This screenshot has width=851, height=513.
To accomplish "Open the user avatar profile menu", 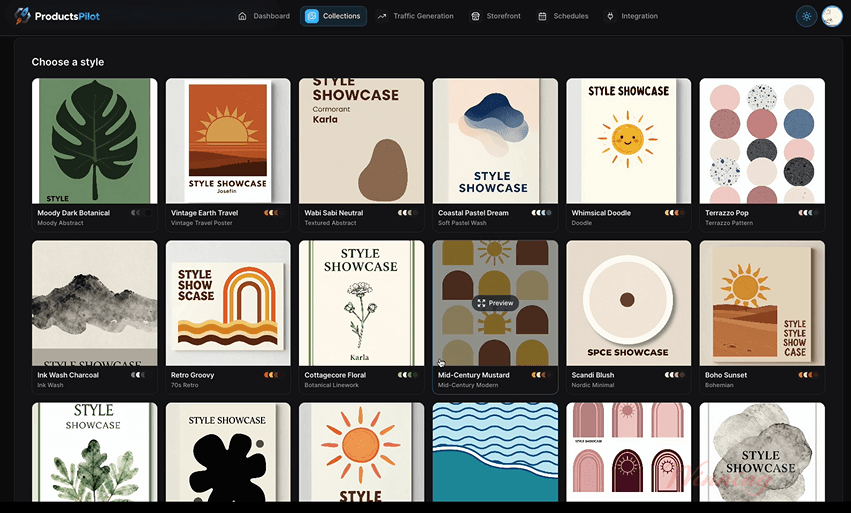I will click(x=832, y=16).
